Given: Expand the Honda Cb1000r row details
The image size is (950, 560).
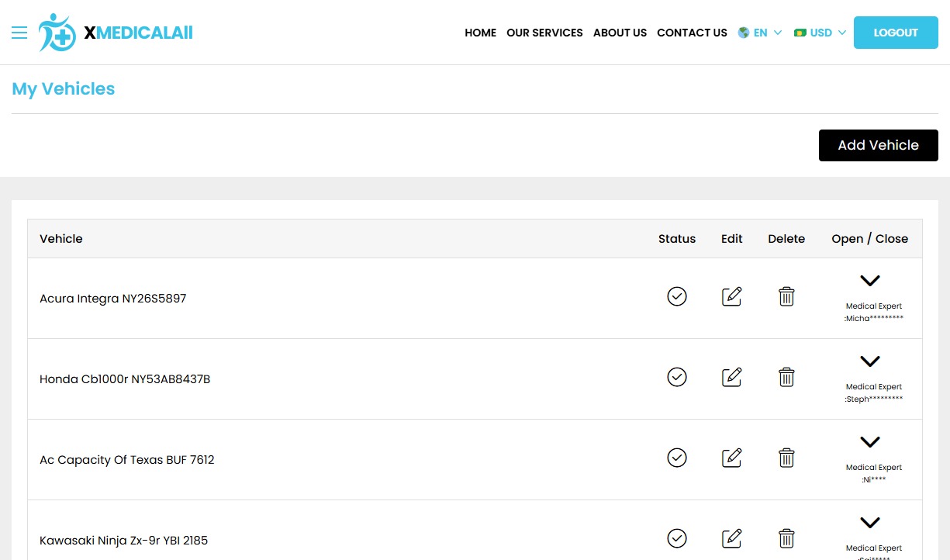Looking at the screenshot, I should [870, 361].
